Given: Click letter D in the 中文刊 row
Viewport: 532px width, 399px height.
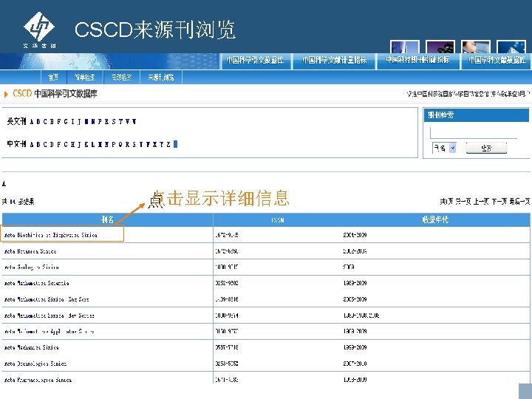Looking at the screenshot, I should tap(52, 144).
